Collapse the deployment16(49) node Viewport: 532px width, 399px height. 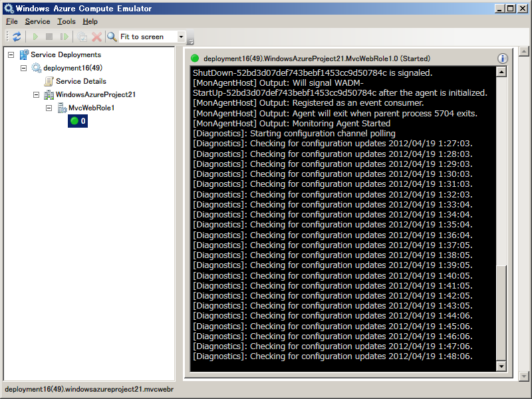pos(24,68)
